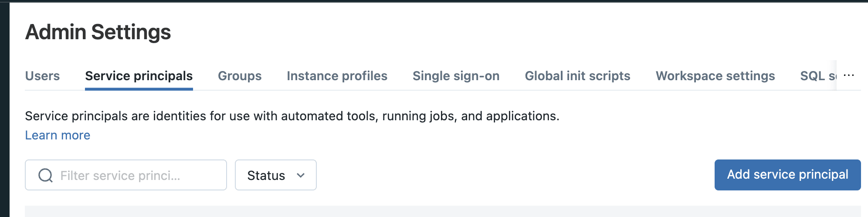The image size is (868, 217).
Task: Open the Workspace settings tab
Action: coord(715,76)
